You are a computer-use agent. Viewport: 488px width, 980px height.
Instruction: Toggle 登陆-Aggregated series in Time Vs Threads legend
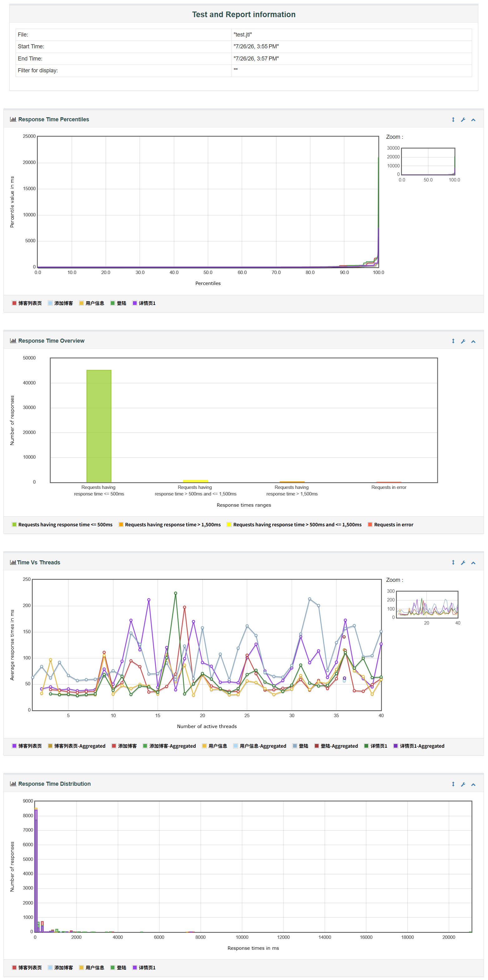[336, 746]
